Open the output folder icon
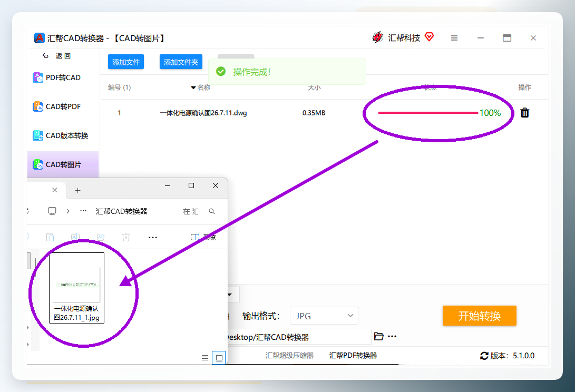Image resolution: width=575 pixels, height=392 pixels. (378, 336)
